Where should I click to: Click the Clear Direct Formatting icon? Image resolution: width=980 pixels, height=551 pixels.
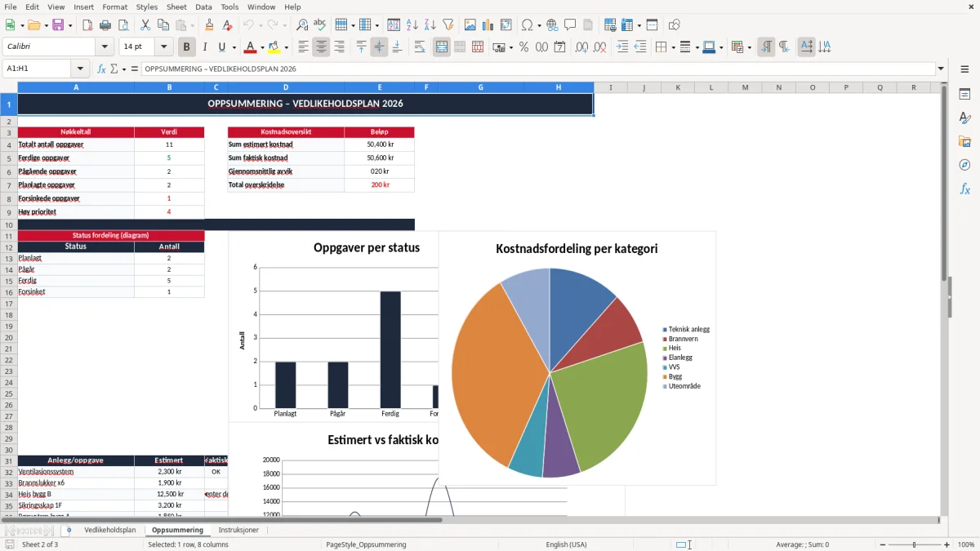(228, 25)
